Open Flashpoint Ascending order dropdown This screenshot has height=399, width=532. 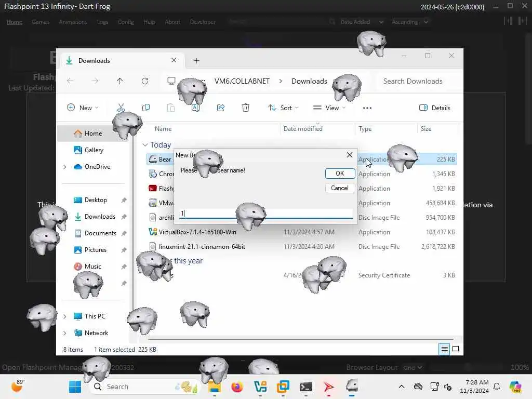410,22
